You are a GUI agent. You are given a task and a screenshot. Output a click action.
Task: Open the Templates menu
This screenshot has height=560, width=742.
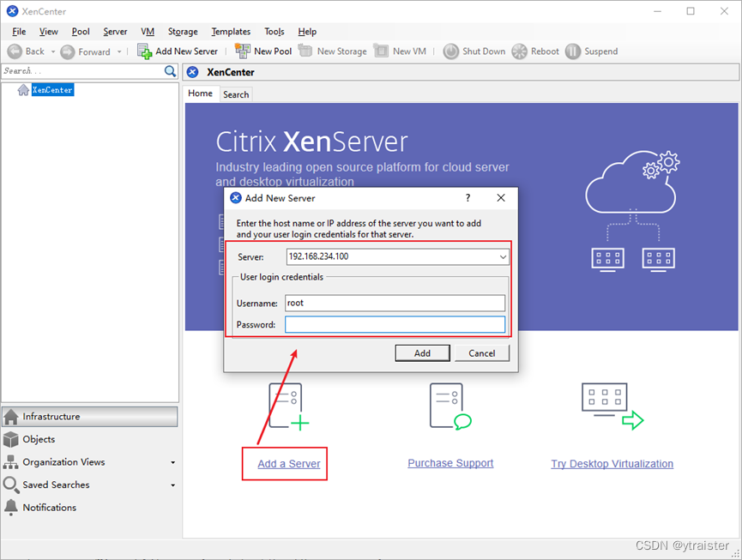tap(231, 31)
